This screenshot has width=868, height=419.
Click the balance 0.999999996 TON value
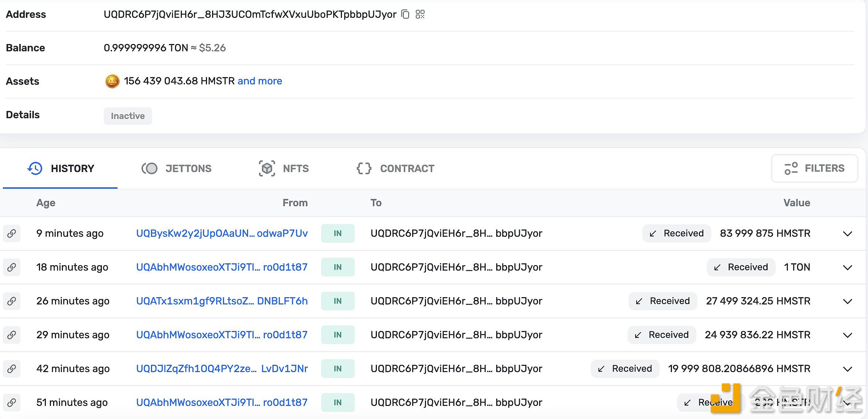pos(146,48)
